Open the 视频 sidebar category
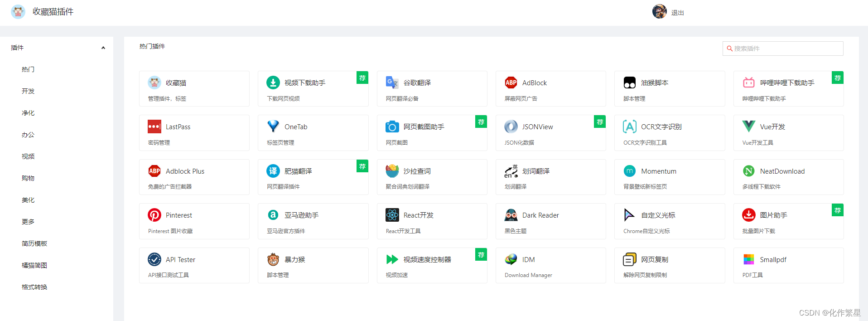 [28, 156]
